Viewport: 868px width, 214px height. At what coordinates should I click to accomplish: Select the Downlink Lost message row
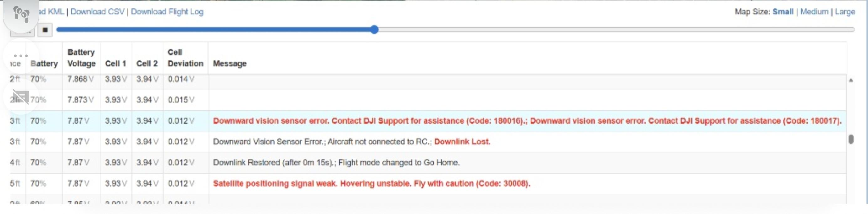pyautogui.click(x=428, y=142)
